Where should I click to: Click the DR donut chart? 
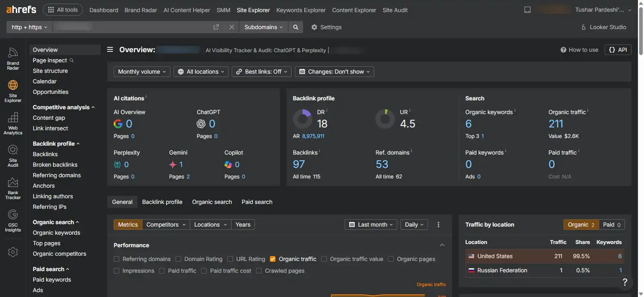(x=302, y=119)
